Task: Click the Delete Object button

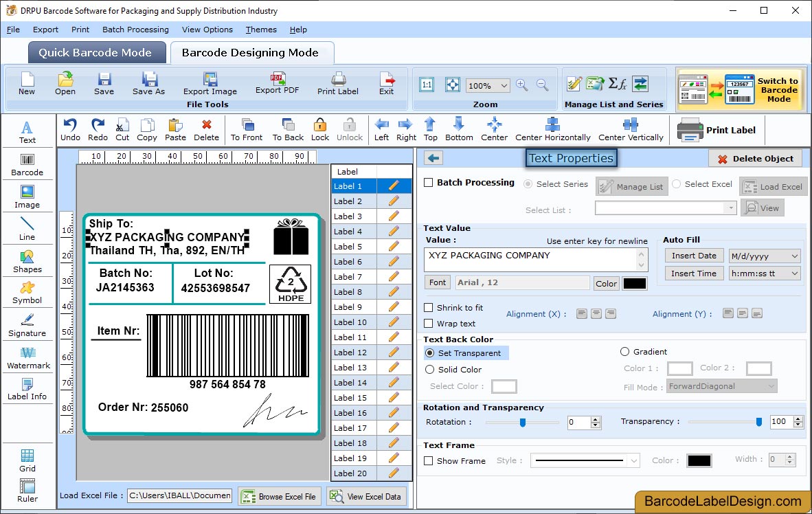Action: pyautogui.click(x=755, y=159)
